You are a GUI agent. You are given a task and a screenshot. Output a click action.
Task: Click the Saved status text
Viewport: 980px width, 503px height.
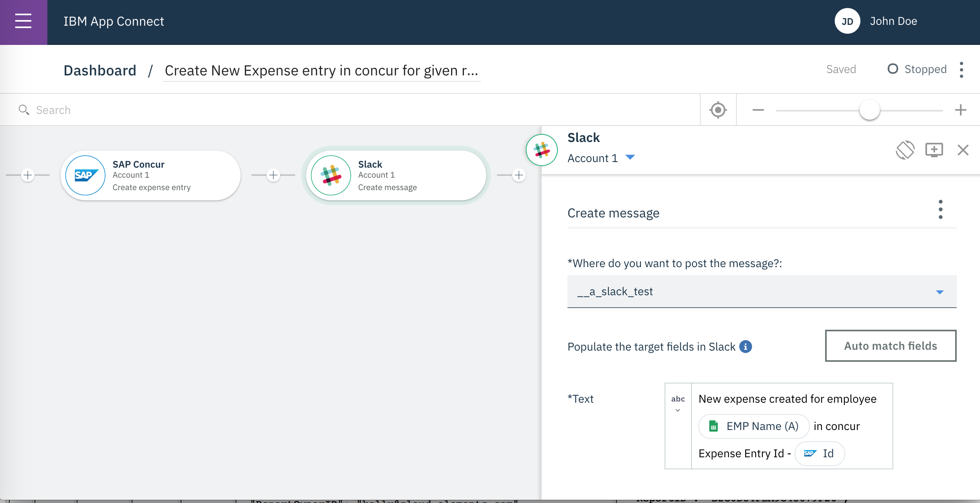[x=841, y=69]
